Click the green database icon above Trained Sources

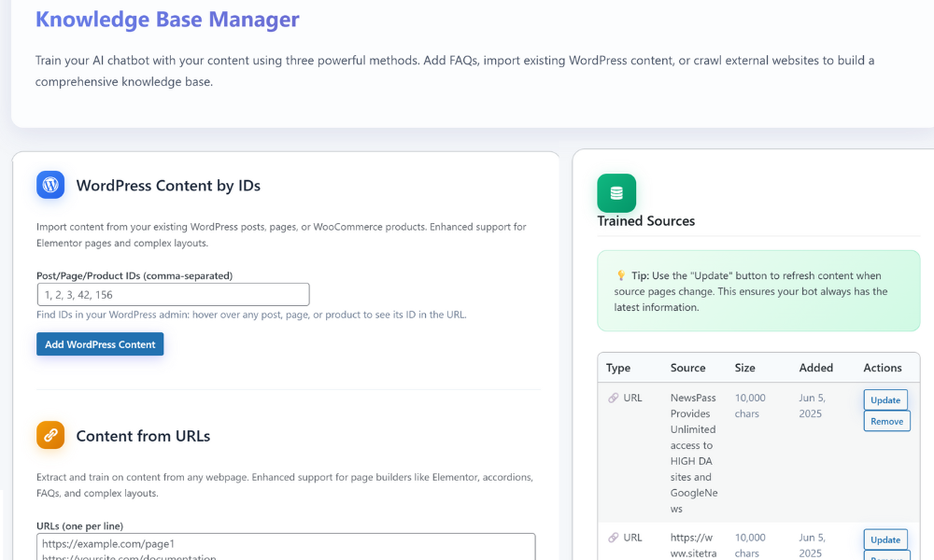(616, 193)
